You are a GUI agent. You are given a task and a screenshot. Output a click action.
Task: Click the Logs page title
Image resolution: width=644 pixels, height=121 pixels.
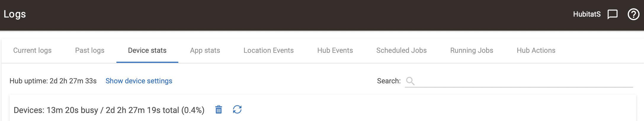[15, 14]
